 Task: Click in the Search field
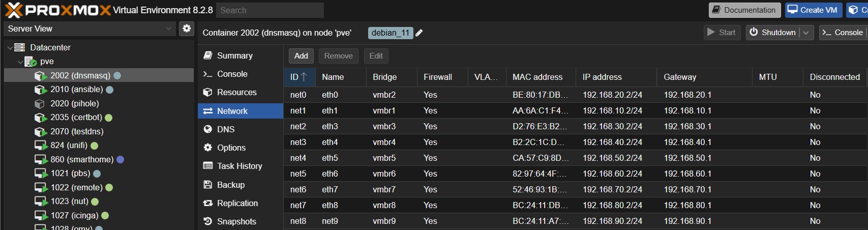pos(270,10)
